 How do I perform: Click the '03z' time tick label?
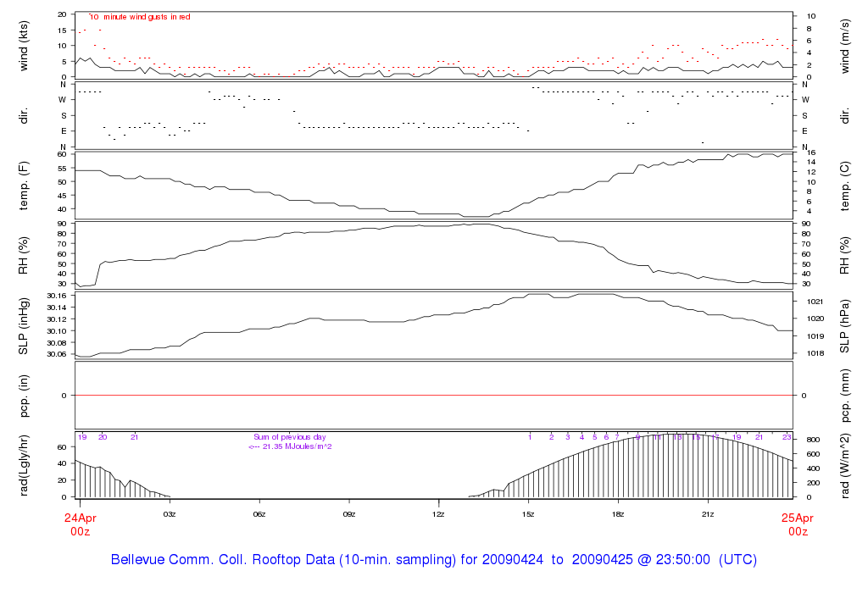pos(170,514)
